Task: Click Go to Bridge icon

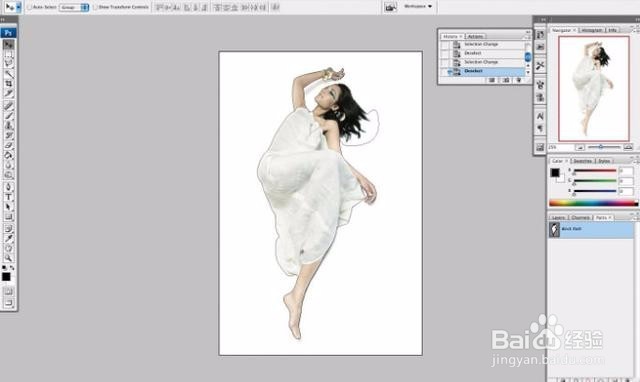Action: [x=390, y=7]
